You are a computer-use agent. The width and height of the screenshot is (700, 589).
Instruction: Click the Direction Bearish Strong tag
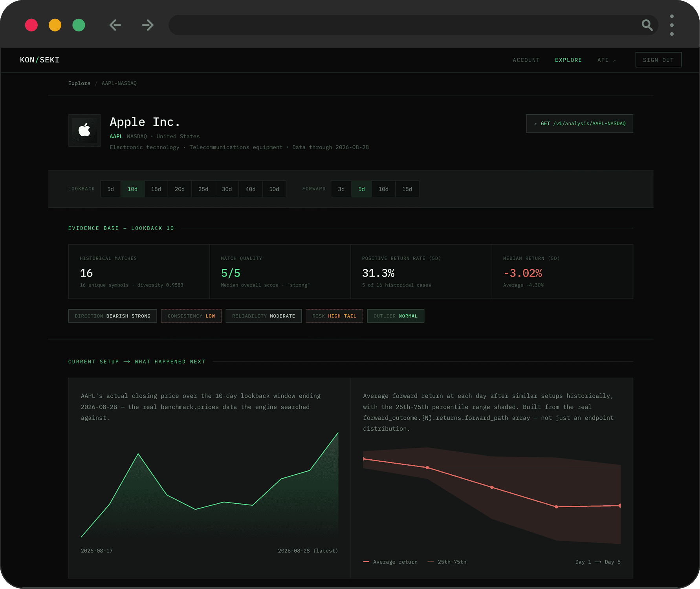(112, 316)
